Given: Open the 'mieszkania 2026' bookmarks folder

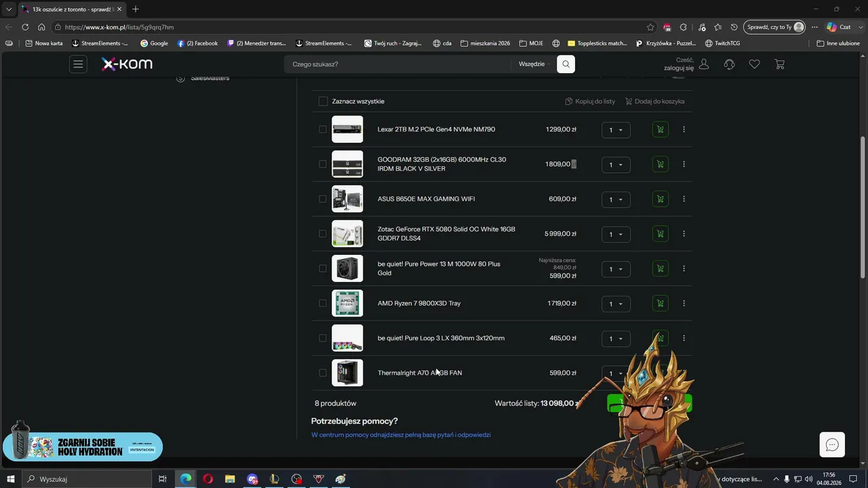Looking at the screenshot, I should pos(485,43).
